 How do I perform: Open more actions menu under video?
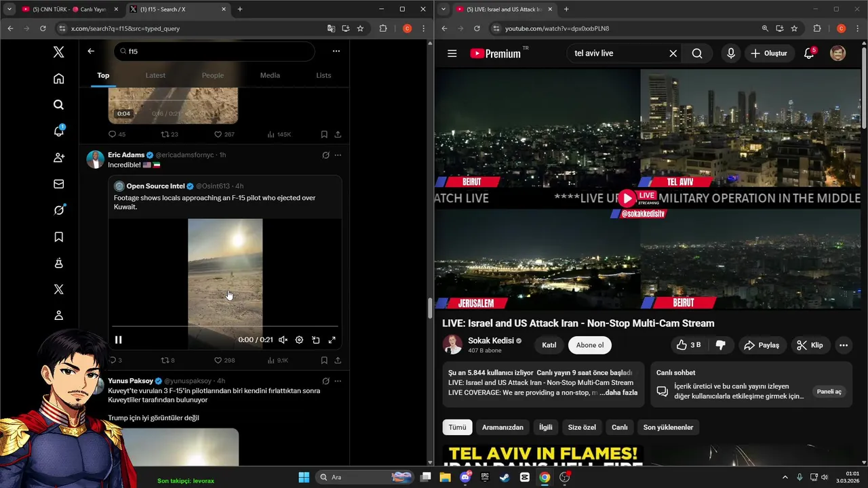click(844, 345)
